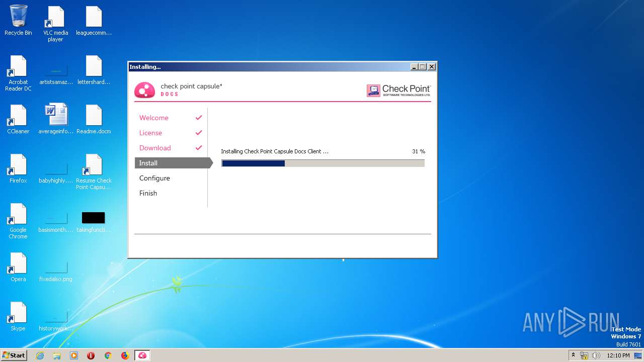The image size is (644, 362).
Task: Open the Start menu
Action: (14, 355)
